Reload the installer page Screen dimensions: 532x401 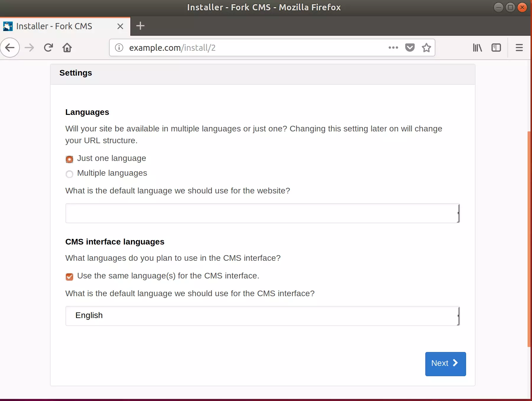tap(48, 48)
